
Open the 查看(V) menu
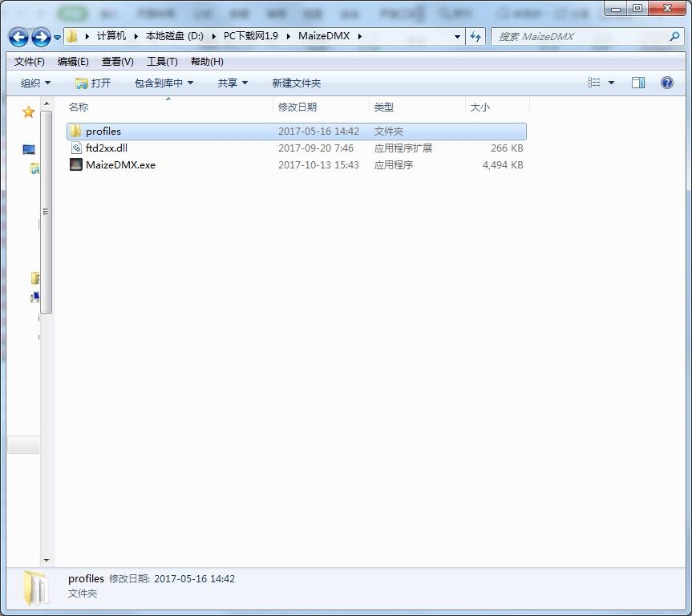coord(117,62)
